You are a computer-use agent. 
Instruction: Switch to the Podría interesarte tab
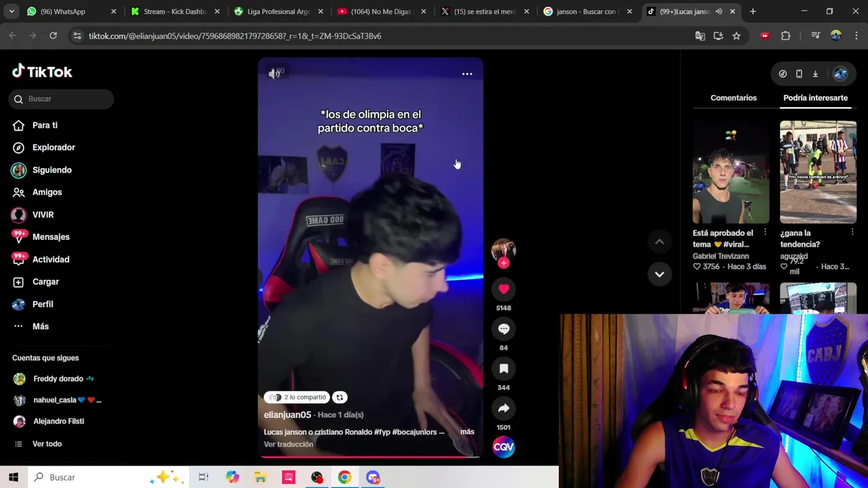pos(815,98)
